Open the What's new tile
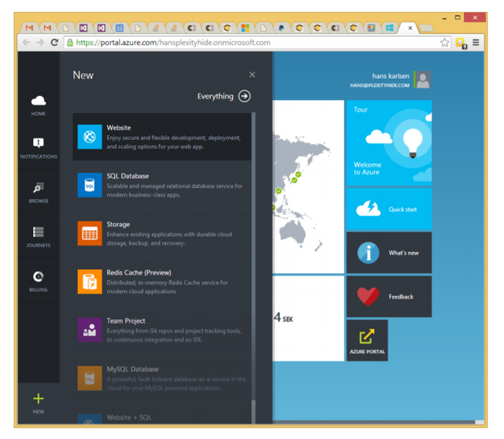Image resolution: width=504 pixels, height=439 pixels. click(x=389, y=253)
